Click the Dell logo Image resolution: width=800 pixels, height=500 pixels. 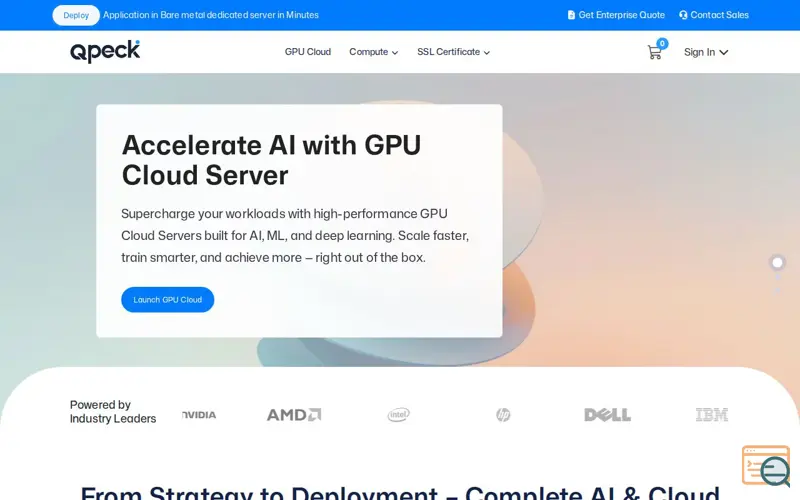607,415
